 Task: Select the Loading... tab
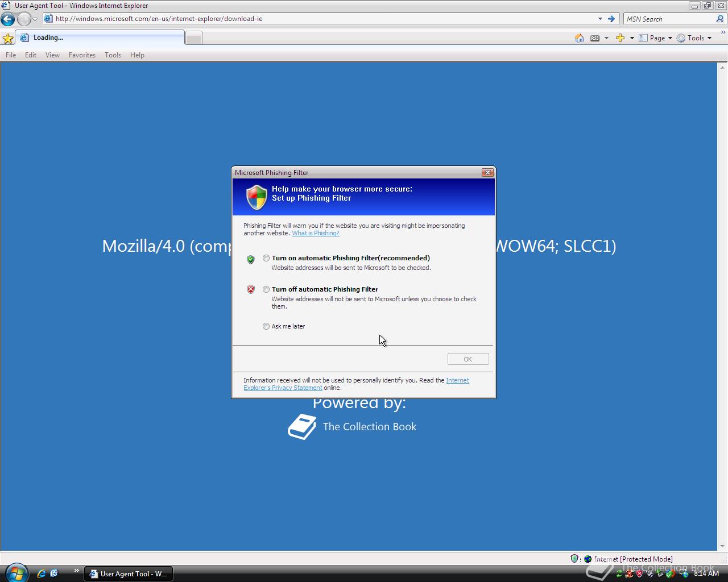(101, 38)
